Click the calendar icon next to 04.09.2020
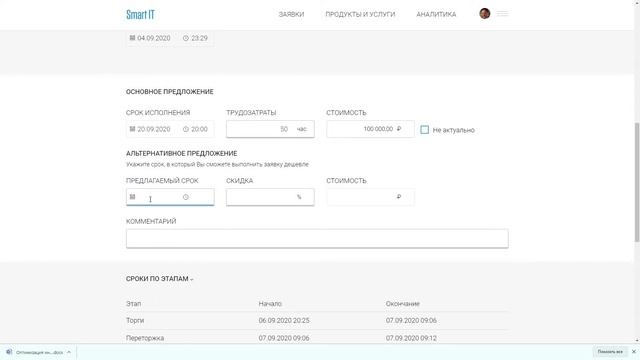The image size is (640, 360). [132, 38]
